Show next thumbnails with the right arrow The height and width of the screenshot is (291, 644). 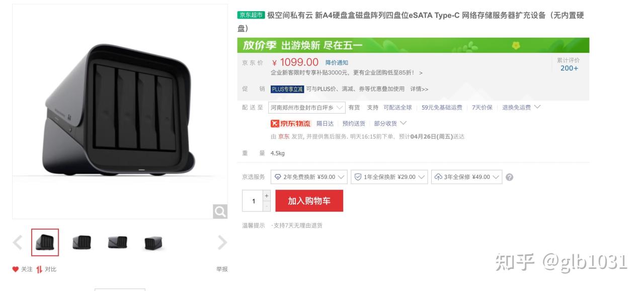pos(222,243)
